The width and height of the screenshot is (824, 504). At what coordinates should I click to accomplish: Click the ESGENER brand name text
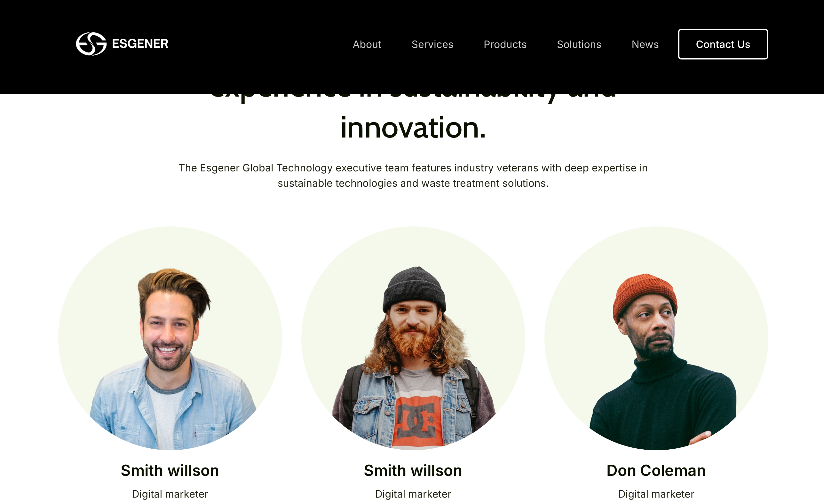140,44
